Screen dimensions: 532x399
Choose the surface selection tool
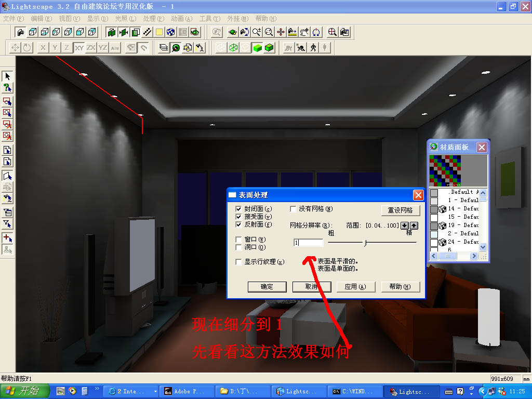[x=7, y=176]
